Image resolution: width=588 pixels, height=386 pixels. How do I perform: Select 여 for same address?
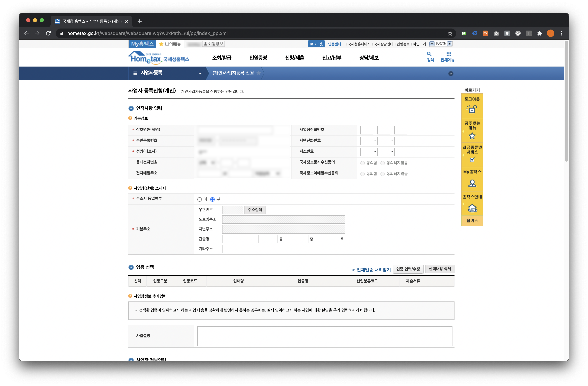click(x=200, y=199)
